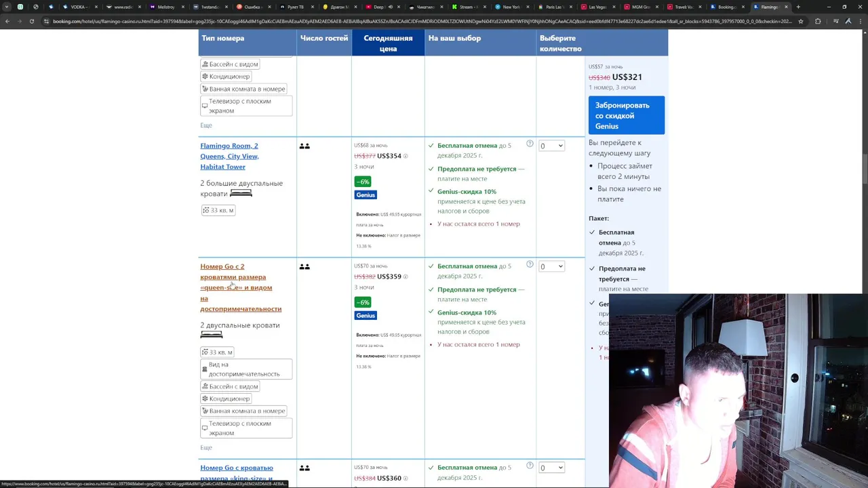
Task: Close the Las Vegas tab
Action: click(x=613, y=7)
